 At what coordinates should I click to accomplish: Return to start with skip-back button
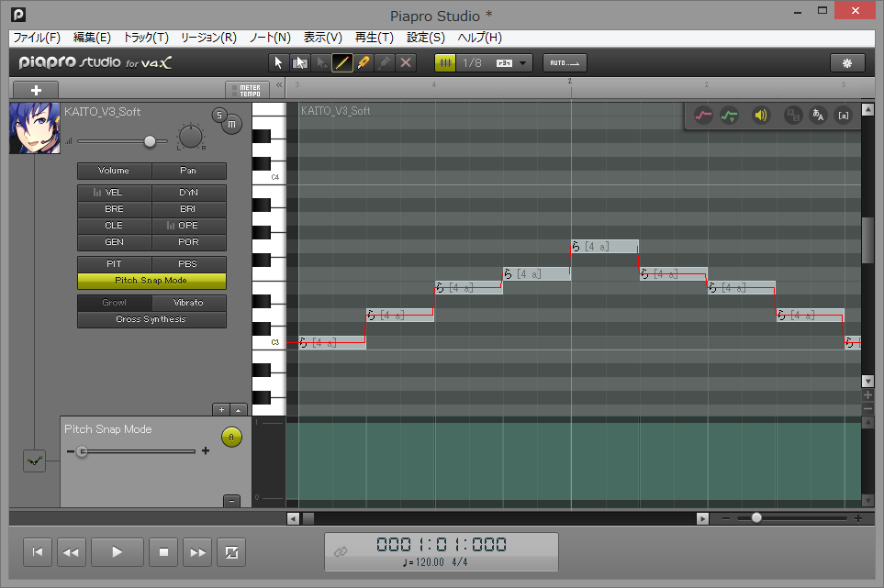[38, 552]
